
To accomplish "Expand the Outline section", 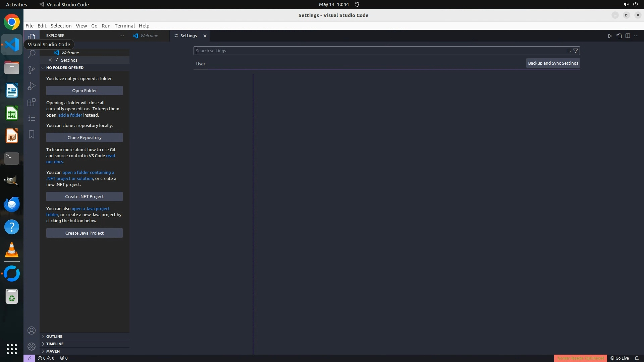I will click(54, 337).
